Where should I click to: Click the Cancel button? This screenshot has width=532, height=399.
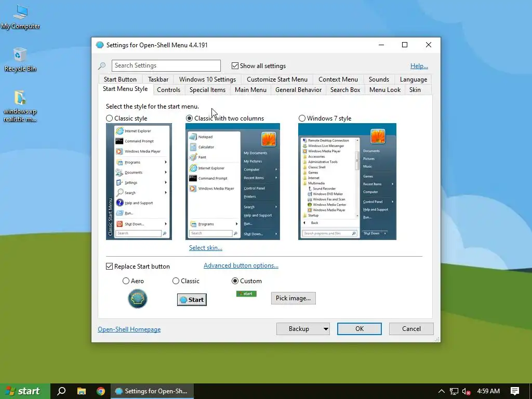tap(411, 329)
